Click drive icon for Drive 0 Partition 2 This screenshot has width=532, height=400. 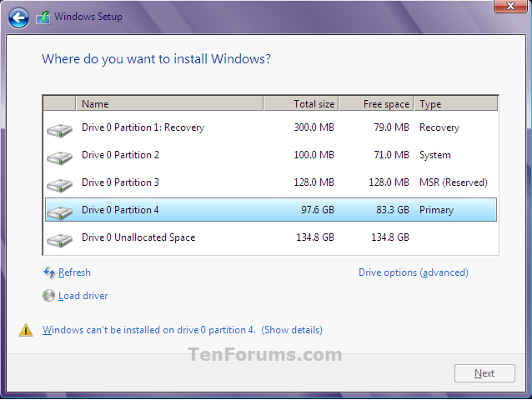[x=59, y=157]
